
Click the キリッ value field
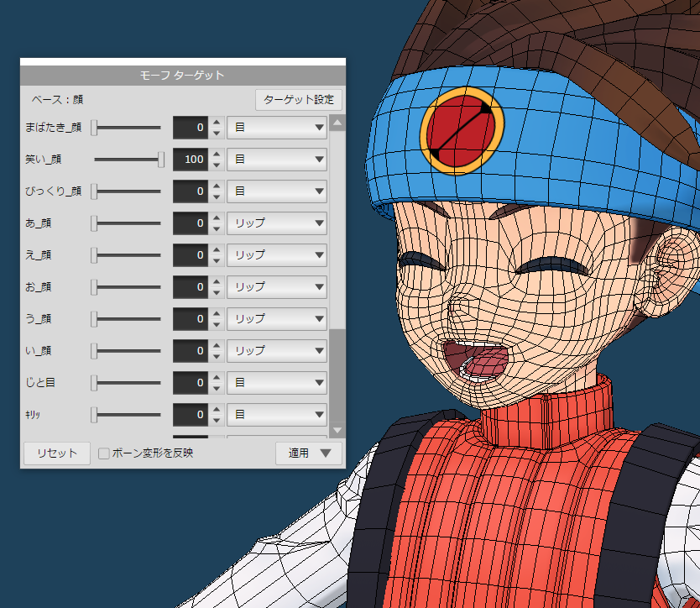(191, 415)
